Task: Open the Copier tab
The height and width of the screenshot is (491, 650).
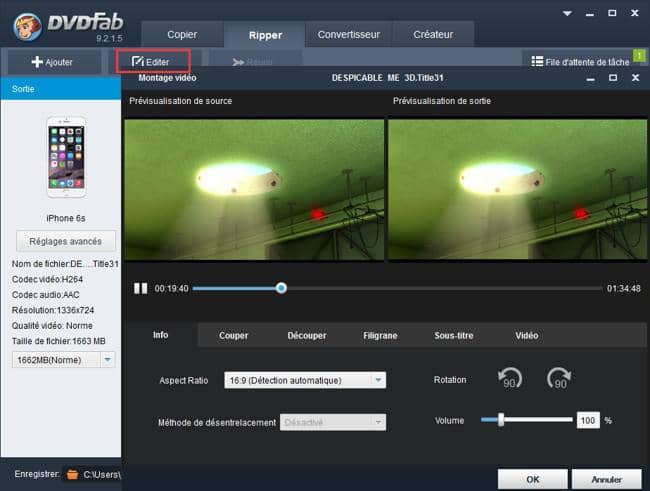Action: pos(182,34)
